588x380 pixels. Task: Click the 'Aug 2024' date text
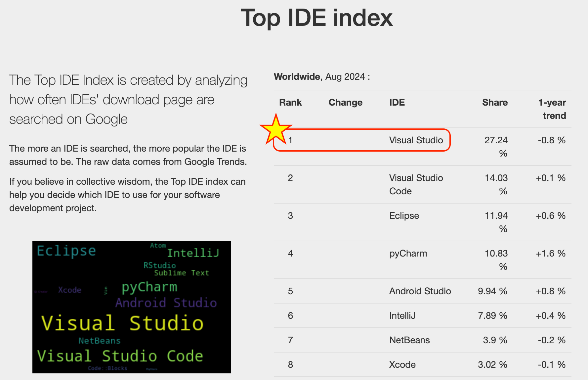tap(345, 76)
